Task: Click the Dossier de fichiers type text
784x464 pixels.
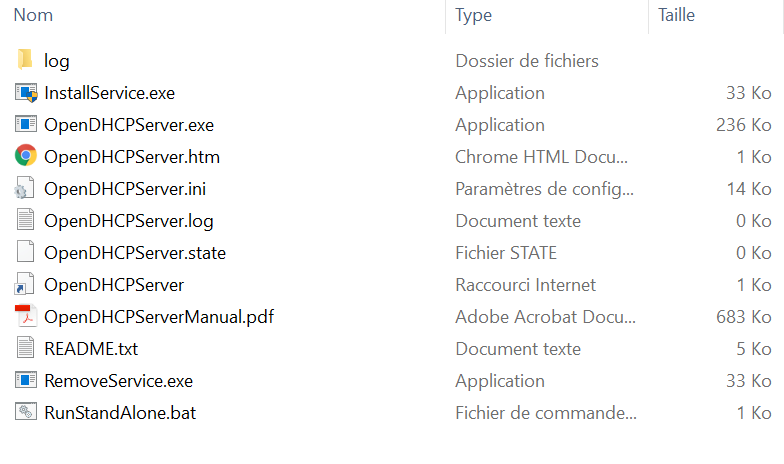Action: [x=527, y=61]
